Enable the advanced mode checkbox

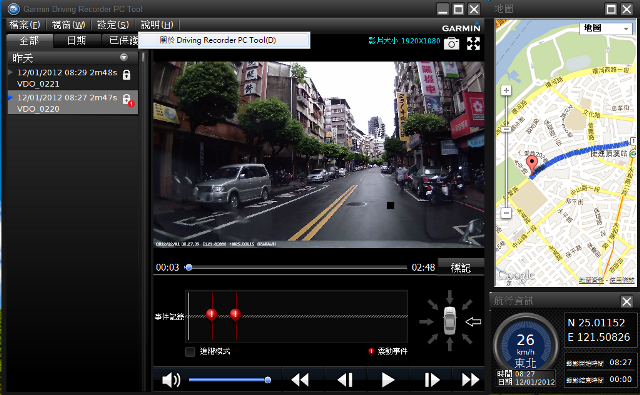click(x=190, y=351)
